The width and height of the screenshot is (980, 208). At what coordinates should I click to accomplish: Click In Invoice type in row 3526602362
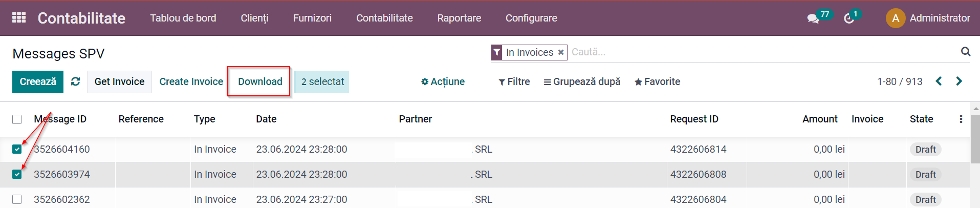click(x=215, y=199)
